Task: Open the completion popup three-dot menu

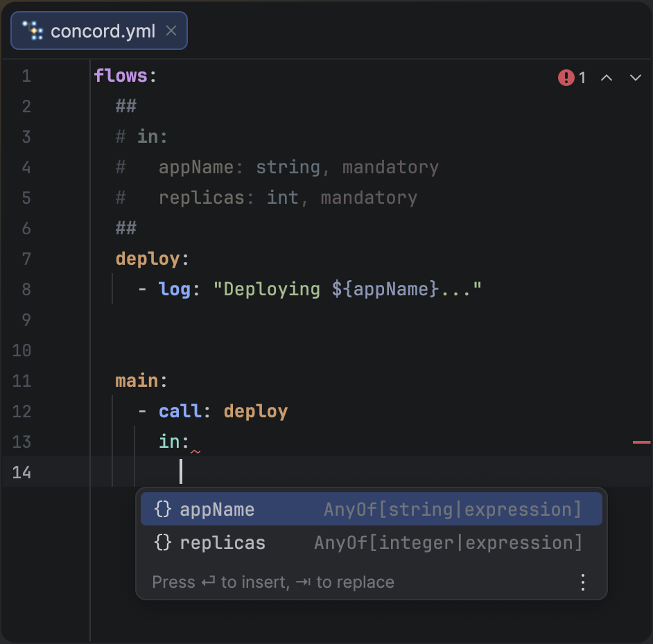Action: click(583, 582)
